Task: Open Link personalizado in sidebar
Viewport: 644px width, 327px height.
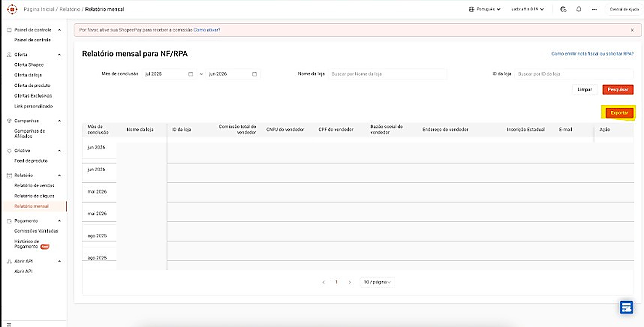Action: 34,106
